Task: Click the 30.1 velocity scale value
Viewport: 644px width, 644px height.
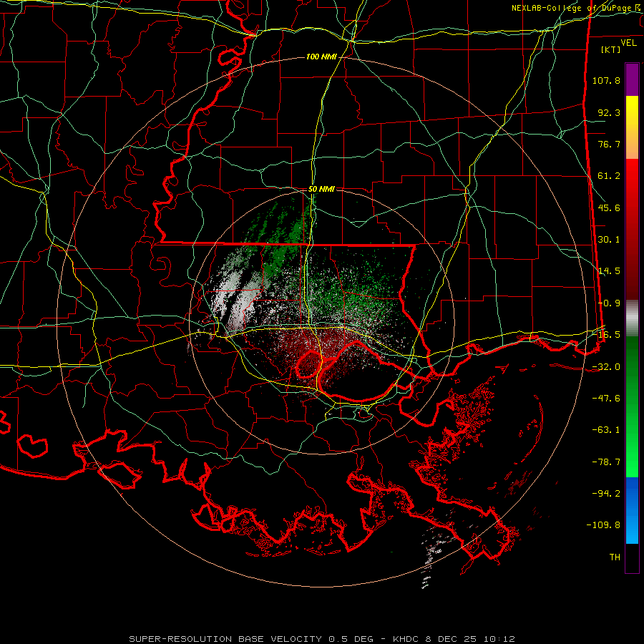Action: tap(609, 240)
